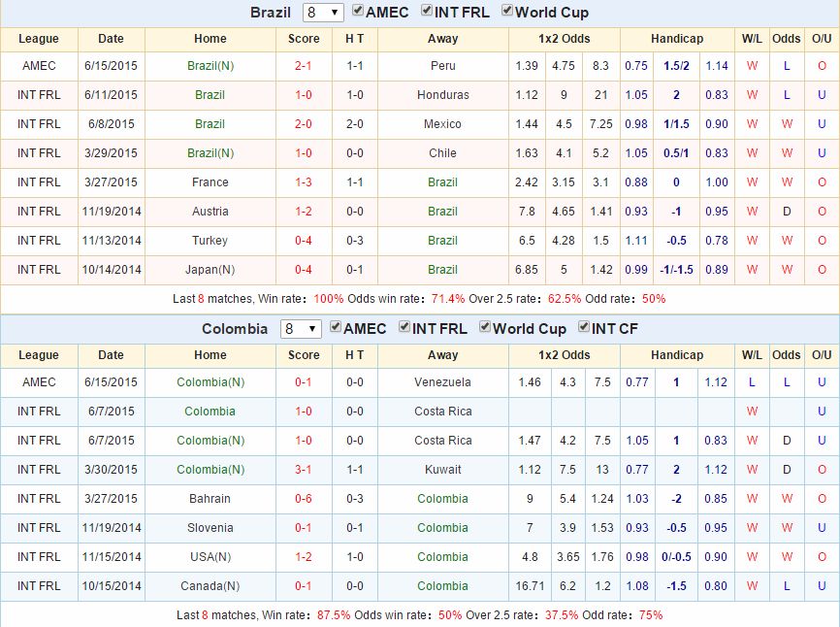The image size is (840, 627).
Task: Click the Colombia section title
Action: [235, 329]
